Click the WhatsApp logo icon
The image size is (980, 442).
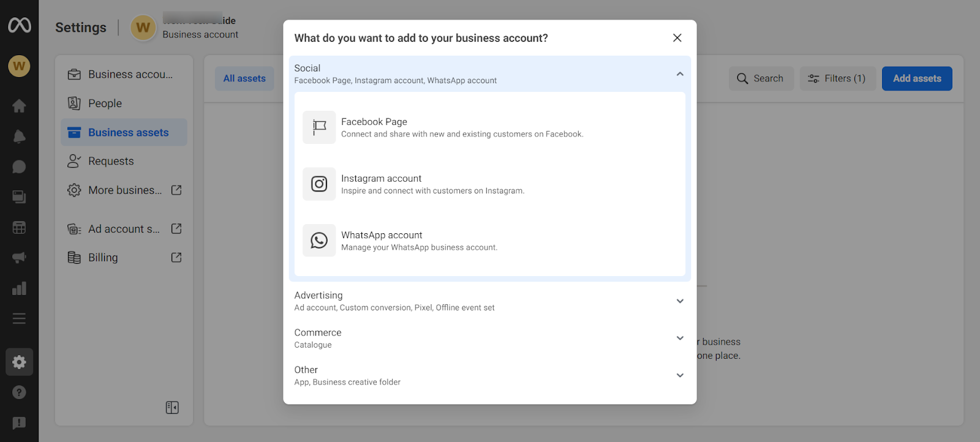coord(319,240)
